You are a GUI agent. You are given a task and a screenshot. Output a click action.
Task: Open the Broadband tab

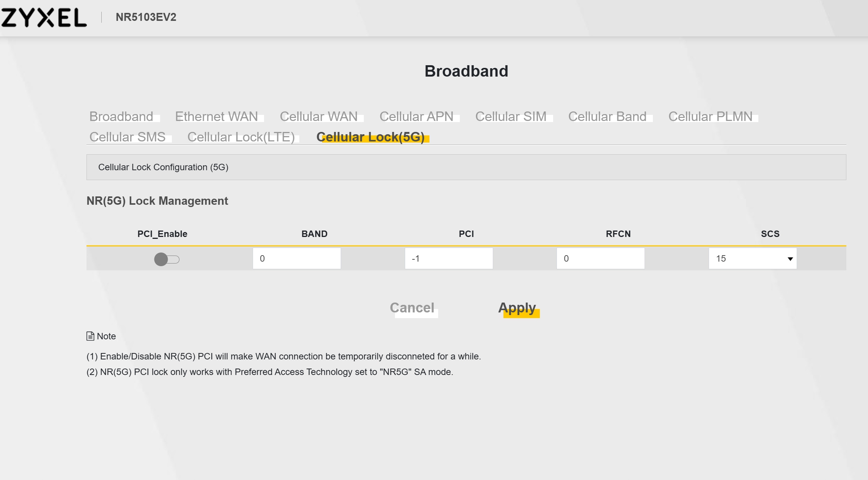(x=121, y=116)
